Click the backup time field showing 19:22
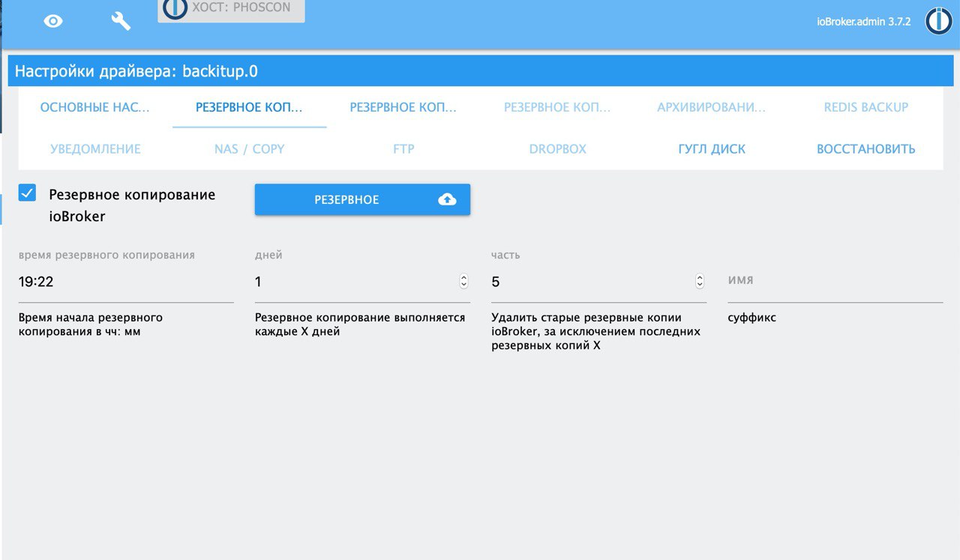Image resolution: width=960 pixels, height=560 pixels. click(x=126, y=282)
